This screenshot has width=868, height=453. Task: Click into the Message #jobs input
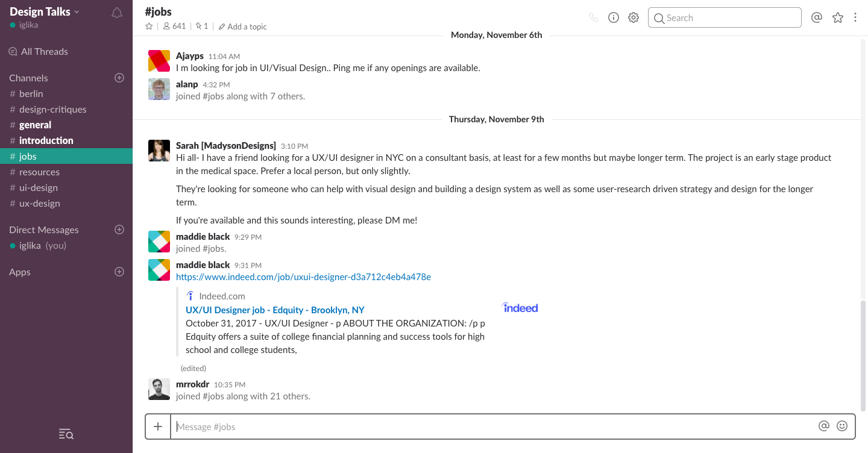pyautogui.click(x=491, y=426)
